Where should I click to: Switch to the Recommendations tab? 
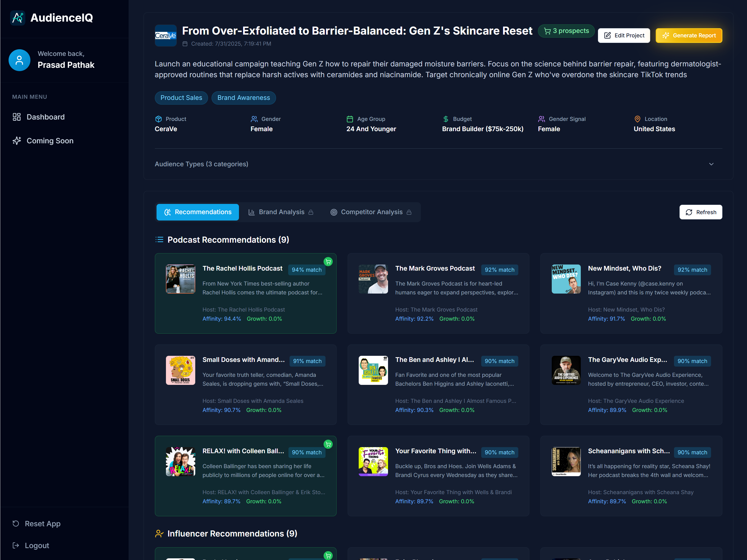coord(197,212)
